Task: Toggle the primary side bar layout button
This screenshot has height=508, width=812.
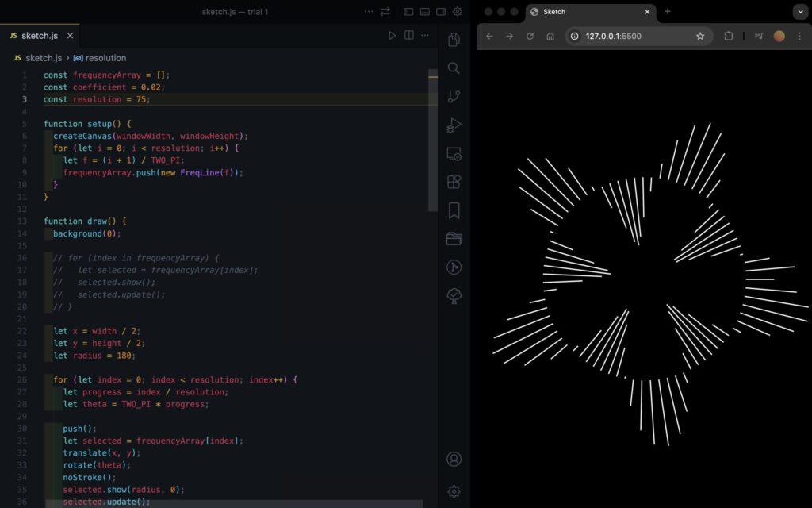Action: click(408, 12)
